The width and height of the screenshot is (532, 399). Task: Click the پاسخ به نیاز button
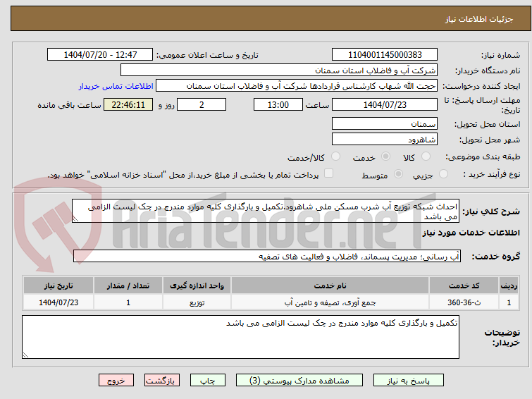coord(409,381)
